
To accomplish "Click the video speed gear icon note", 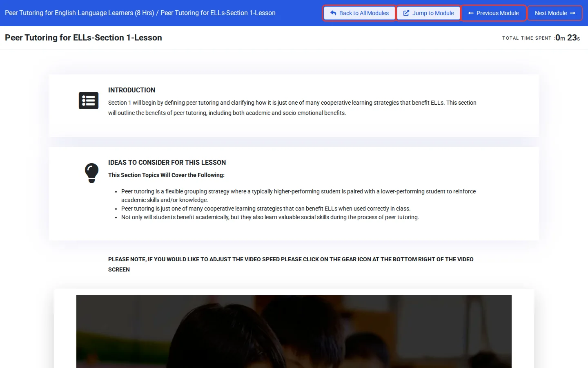I will [291, 264].
